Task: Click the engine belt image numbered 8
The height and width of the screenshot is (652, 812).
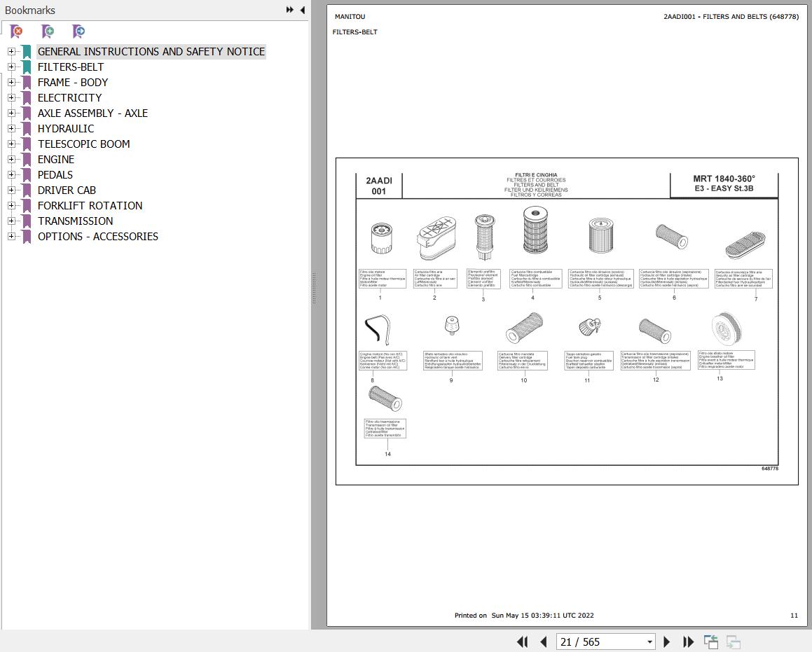Action: pos(378,330)
